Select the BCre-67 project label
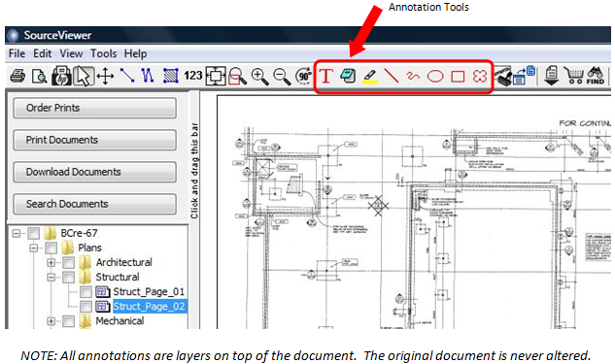 click(79, 234)
